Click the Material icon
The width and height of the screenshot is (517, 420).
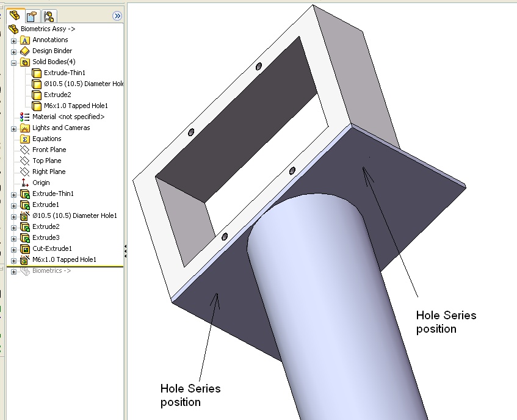[25, 117]
